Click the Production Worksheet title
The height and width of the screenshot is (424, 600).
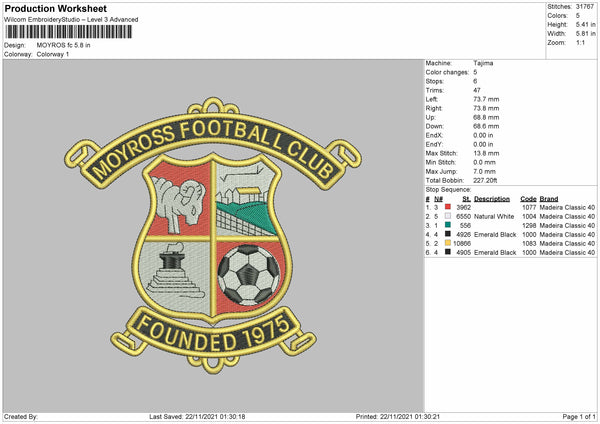pos(55,8)
